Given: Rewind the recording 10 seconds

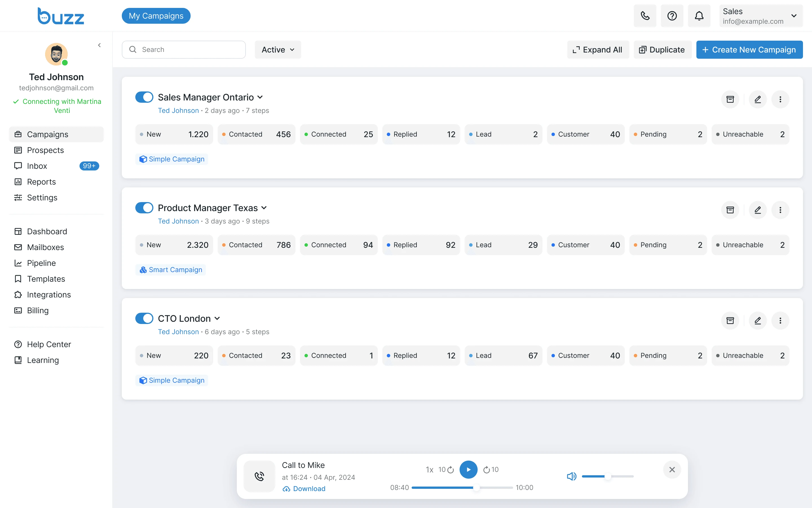Looking at the screenshot, I should click(x=446, y=469).
